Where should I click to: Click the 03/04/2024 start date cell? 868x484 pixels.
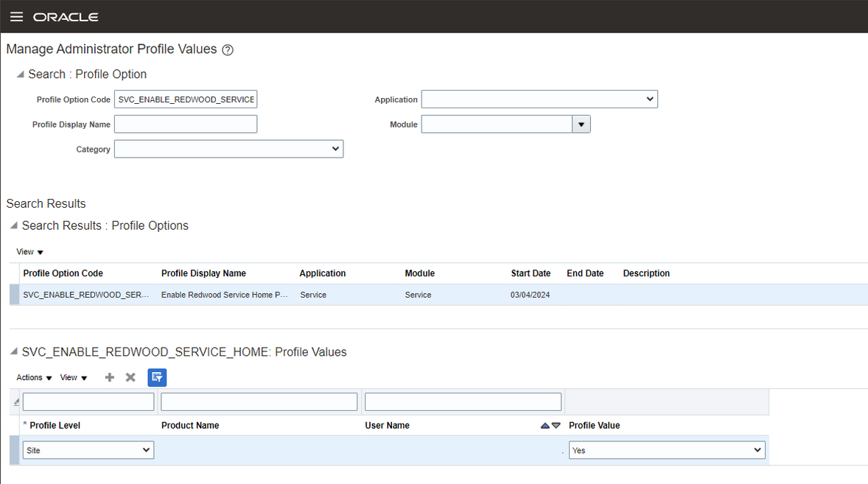click(530, 295)
